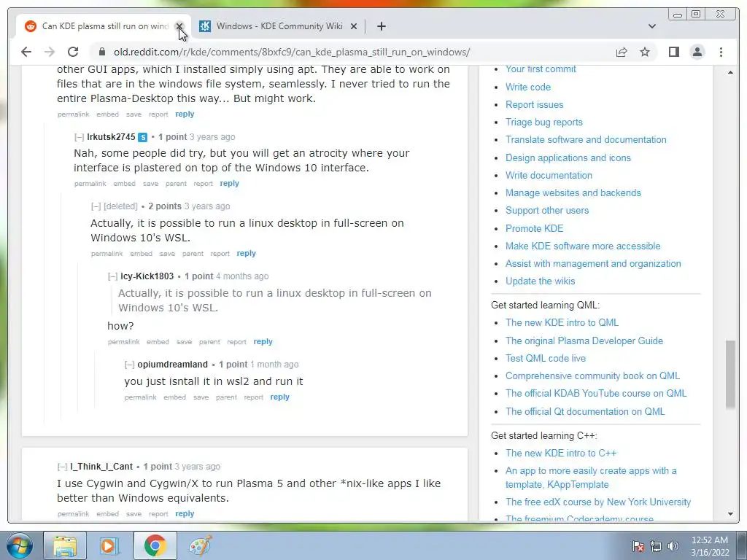Click the vertical scrollbar thumb
The width and height of the screenshot is (747, 560).
coord(730,374)
